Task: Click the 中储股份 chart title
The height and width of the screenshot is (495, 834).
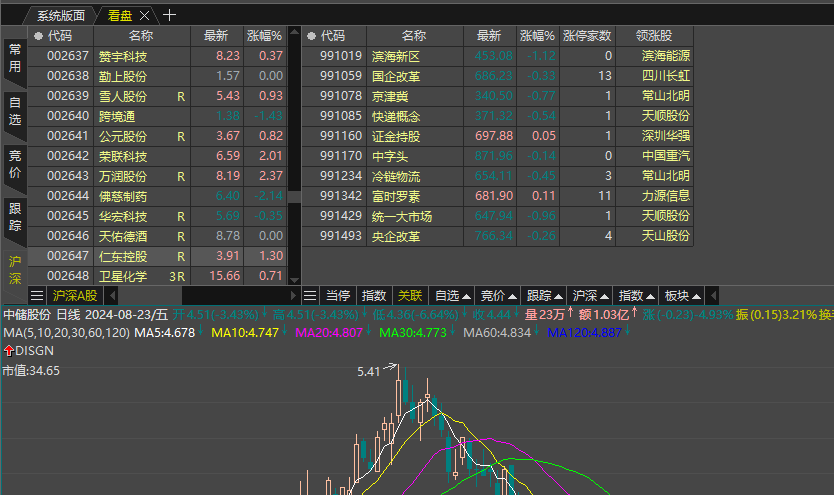Action: 27,315
